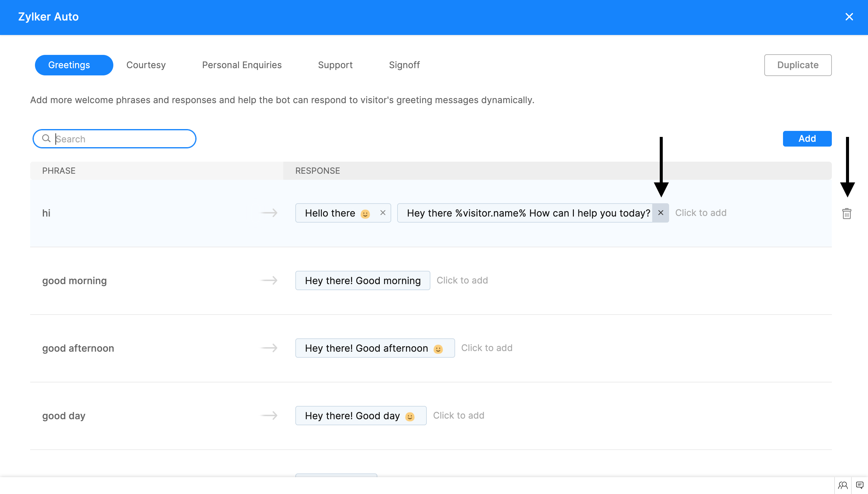Image resolution: width=868 pixels, height=494 pixels.
Task: Go to the Support tab
Action: pos(335,65)
